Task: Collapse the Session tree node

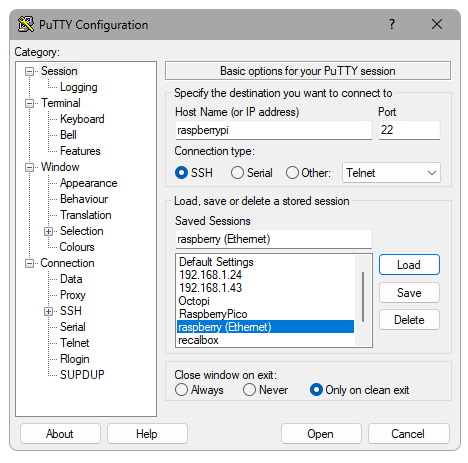Action: [x=29, y=71]
